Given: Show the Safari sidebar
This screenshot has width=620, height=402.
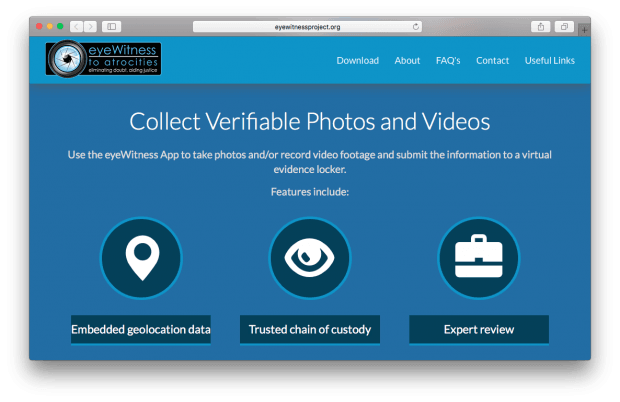Looking at the screenshot, I should click(x=111, y=26).
